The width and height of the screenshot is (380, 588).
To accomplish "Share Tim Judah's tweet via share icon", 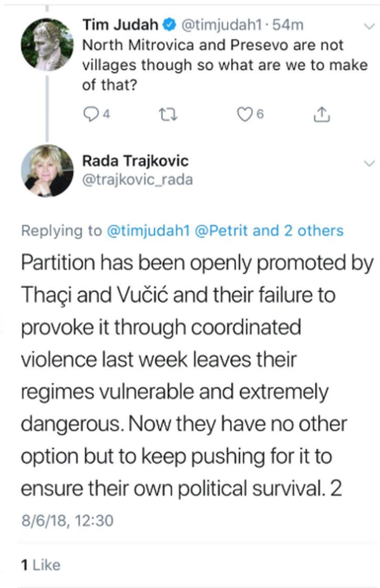I will (321, 114).
